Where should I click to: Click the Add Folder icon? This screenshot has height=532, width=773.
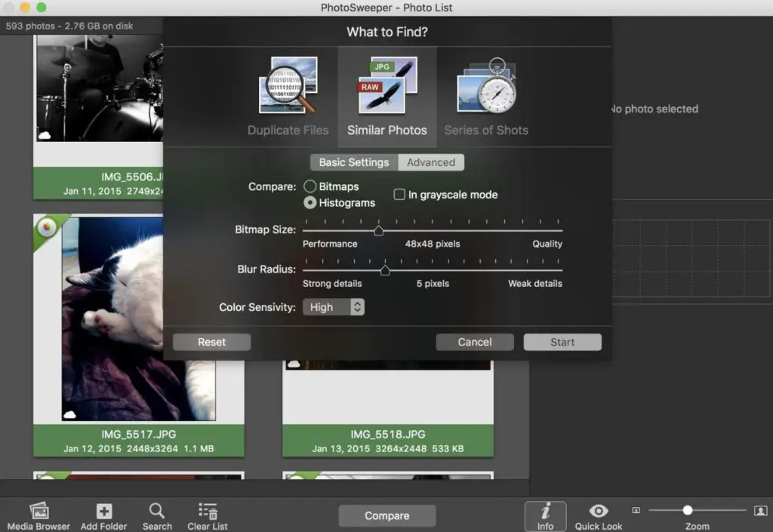pos(103,511)
